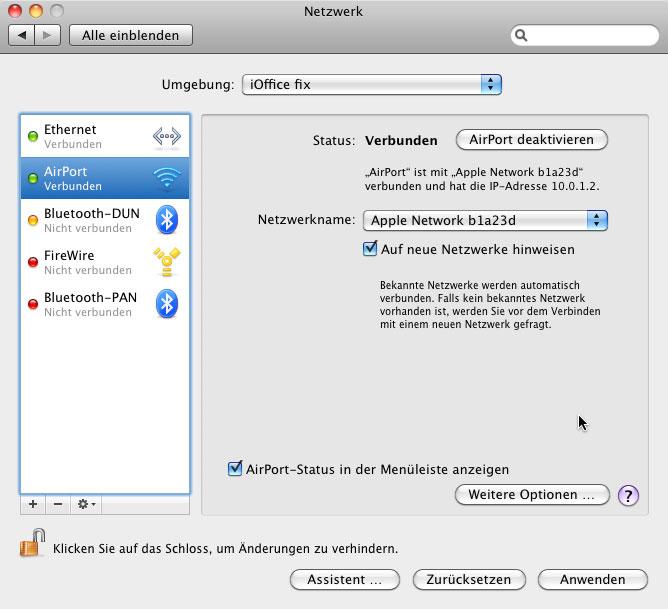Image resolution: width=668 pixels, height=609 pixels.
Task: Click the bold Verbunden status text
Action: click(x=401, y=141)
